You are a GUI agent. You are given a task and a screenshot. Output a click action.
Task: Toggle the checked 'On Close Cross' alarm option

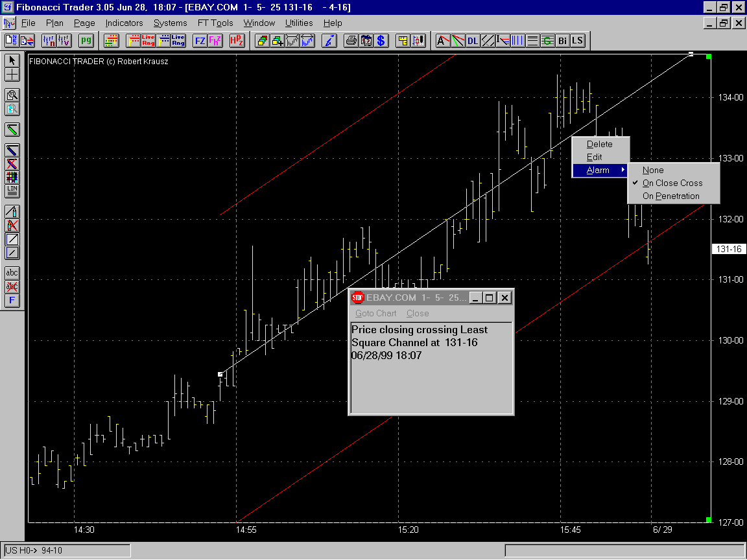[674, 183]
